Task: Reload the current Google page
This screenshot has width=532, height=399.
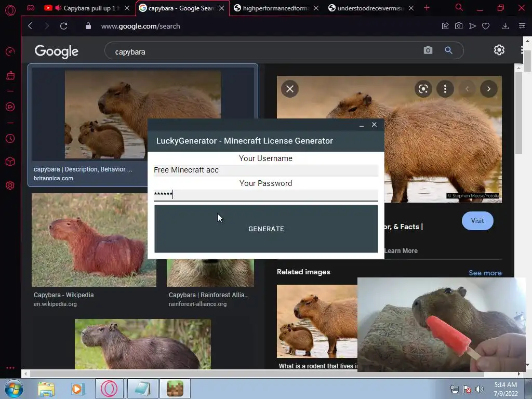Action: 64,26
